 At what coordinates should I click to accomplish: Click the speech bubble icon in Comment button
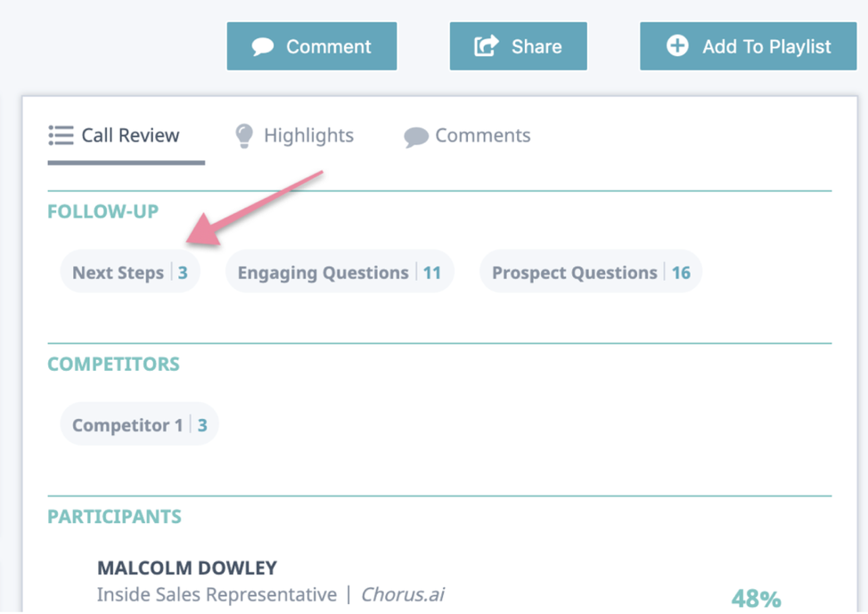(262, 46)
